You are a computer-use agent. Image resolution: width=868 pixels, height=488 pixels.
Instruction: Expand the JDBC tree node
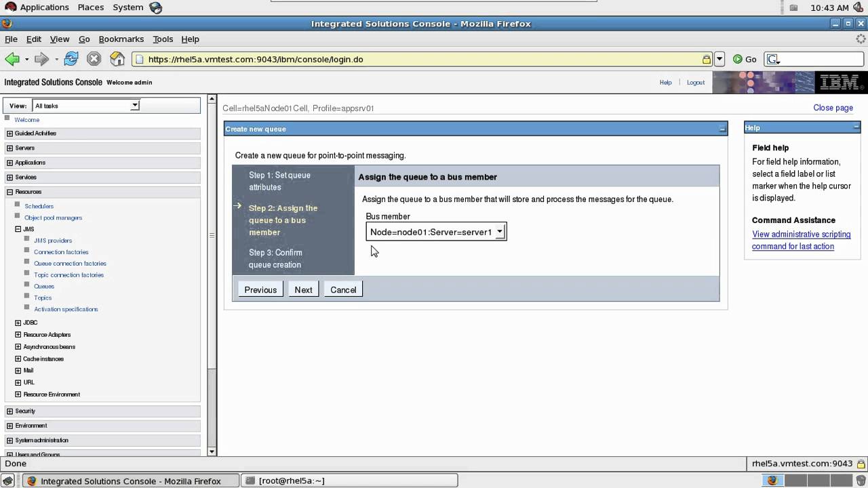pos(18,323)
